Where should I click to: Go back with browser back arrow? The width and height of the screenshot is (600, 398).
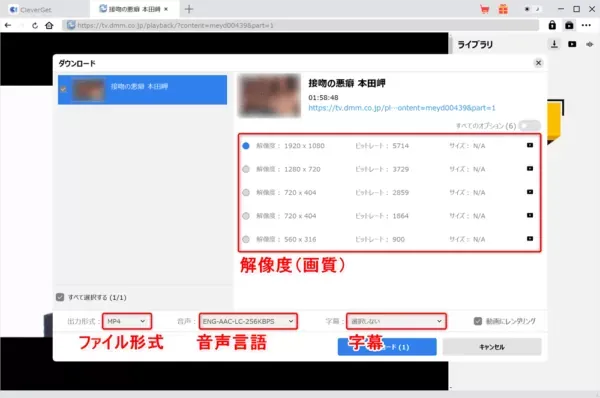(x=8, y=26)
